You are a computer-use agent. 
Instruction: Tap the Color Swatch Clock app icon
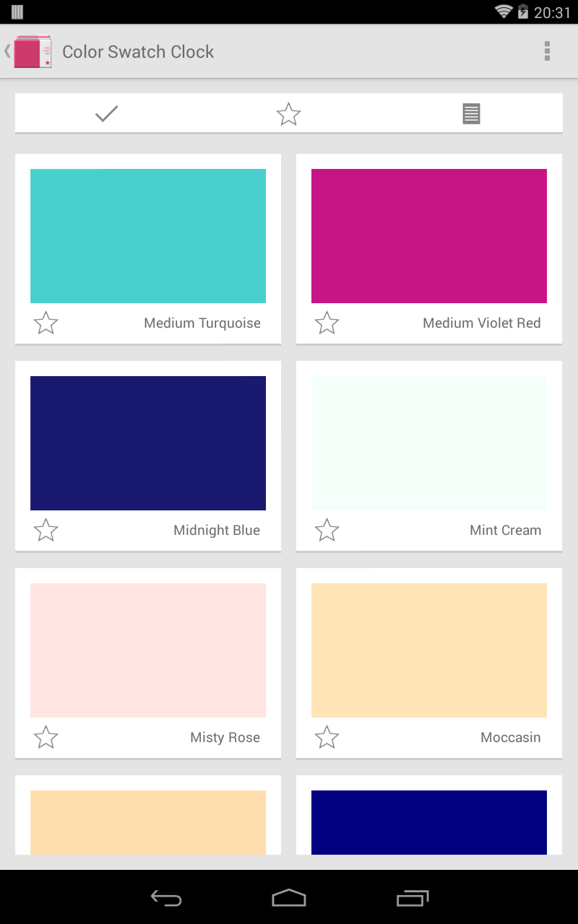coord(33,52)
